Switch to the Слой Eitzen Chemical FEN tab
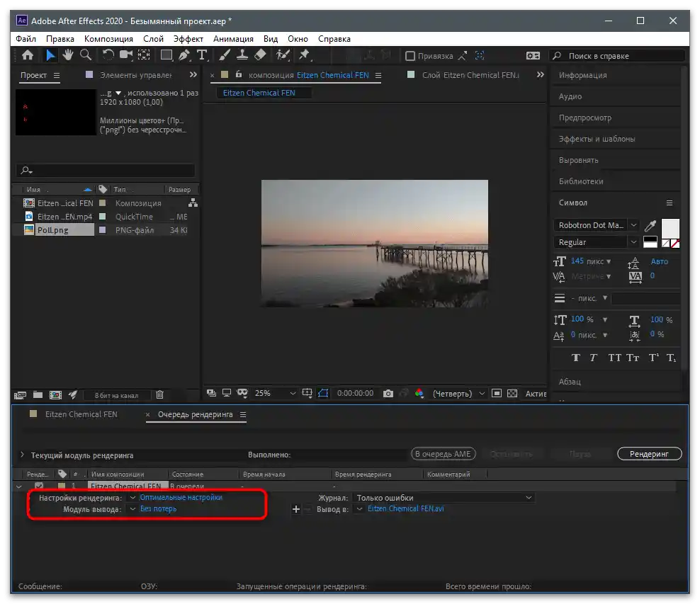The width and height of the screenshot is (700, 604). (470, 75)
